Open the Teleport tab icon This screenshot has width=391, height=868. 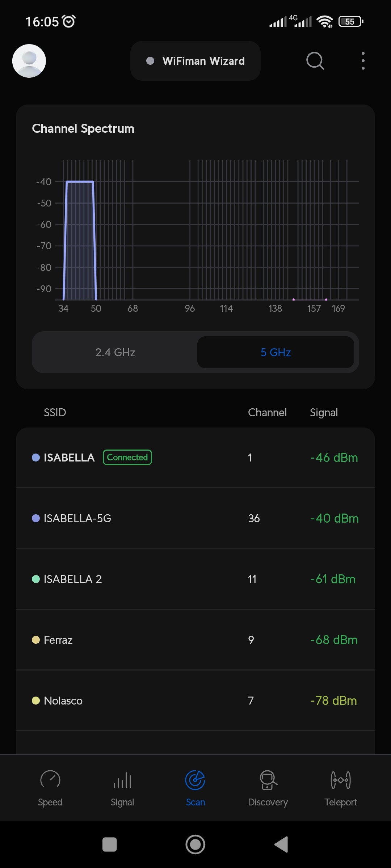pyautogui.click(x=341, y=779)
